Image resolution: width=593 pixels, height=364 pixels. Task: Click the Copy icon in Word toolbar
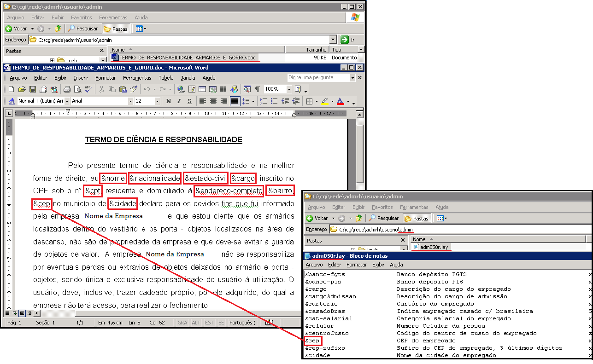point(112,89)
